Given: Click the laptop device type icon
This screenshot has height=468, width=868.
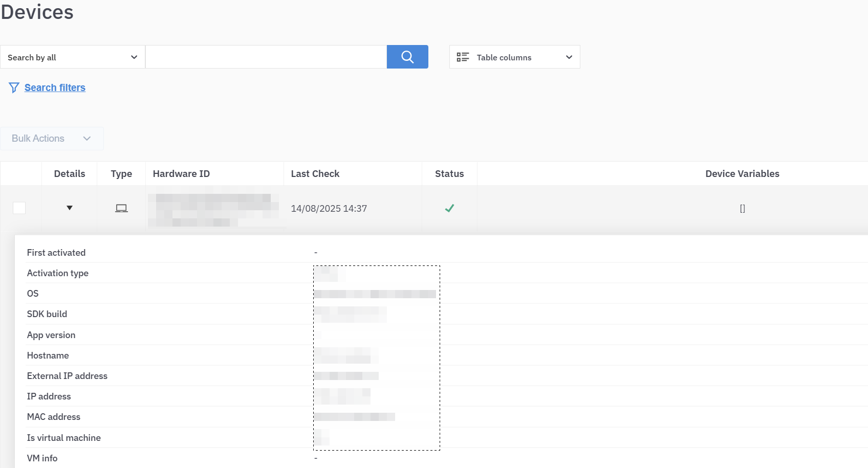Looking at the screenshot, I should click(121, 208).
